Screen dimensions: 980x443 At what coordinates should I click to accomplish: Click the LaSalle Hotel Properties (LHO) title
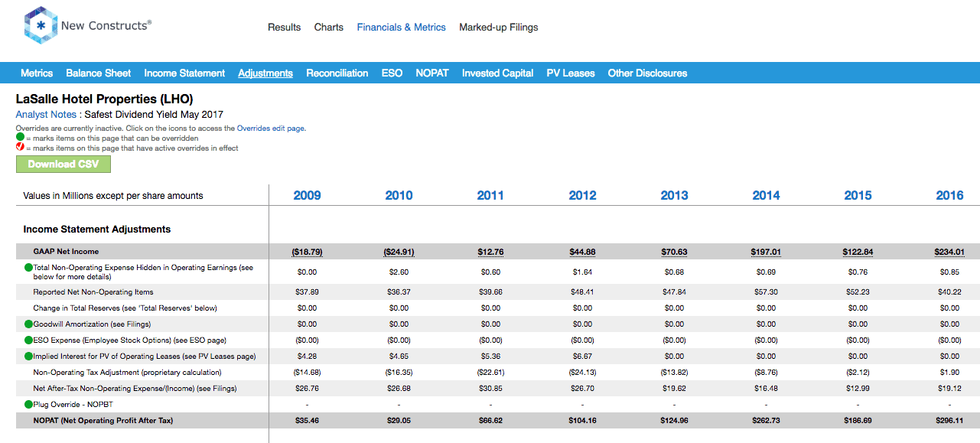105,99
